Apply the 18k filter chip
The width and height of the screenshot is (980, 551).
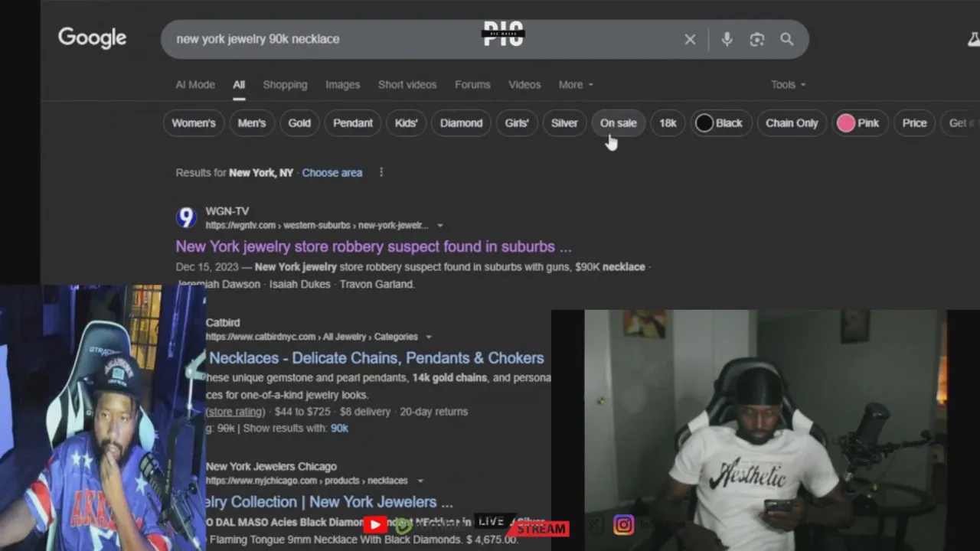pos(668,123)
